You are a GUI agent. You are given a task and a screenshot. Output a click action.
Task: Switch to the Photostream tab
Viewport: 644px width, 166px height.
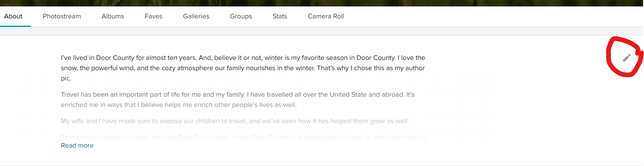62,16
